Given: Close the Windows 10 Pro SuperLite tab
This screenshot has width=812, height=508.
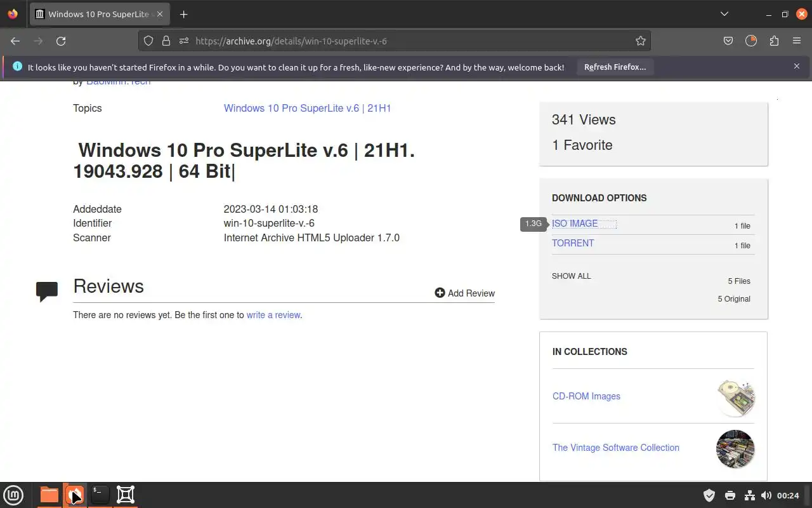Looking at the screenshot, I should pyautogui.click(x=160, y=14).
